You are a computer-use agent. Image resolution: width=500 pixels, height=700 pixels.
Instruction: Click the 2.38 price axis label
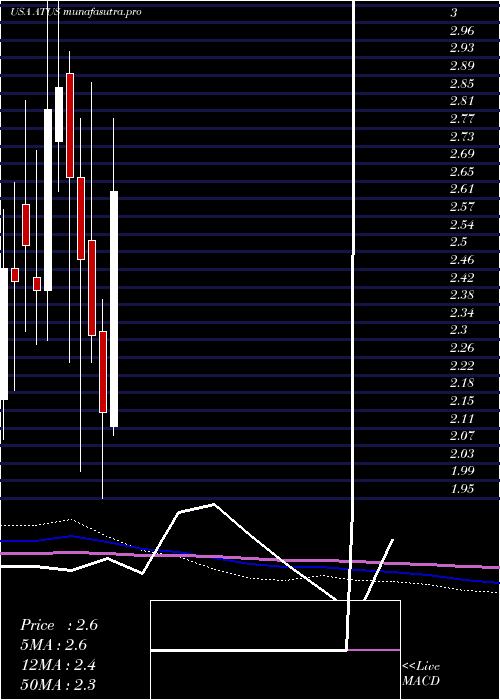click(462, 295)
